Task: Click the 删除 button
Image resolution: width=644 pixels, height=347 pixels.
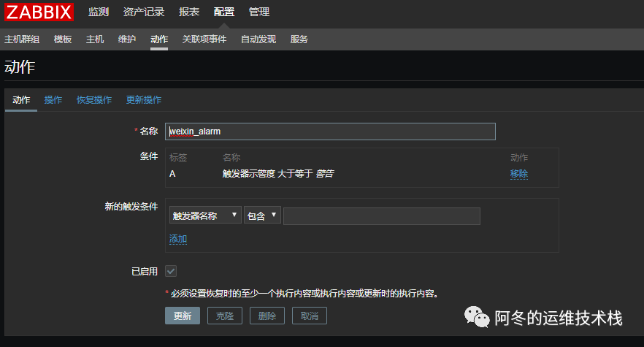Action: (267, 316)
